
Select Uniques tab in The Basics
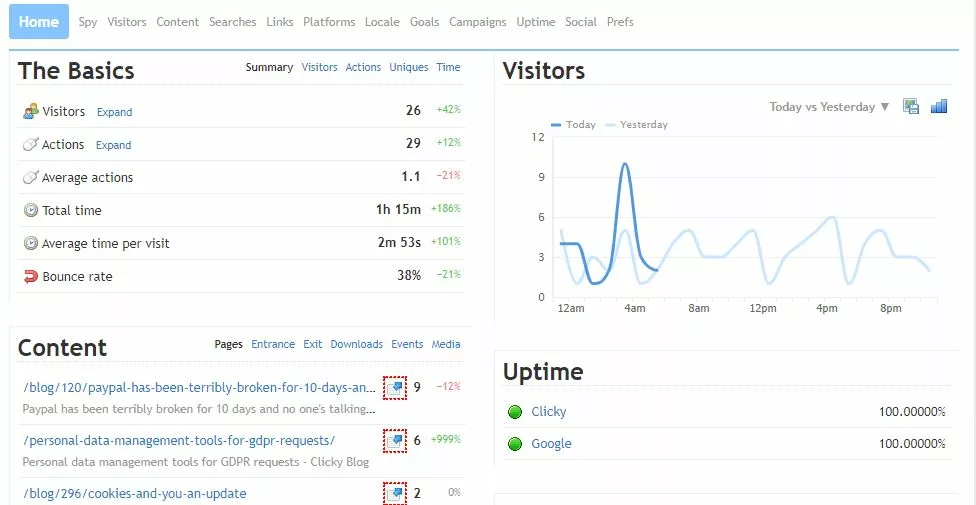click(408, 67)
